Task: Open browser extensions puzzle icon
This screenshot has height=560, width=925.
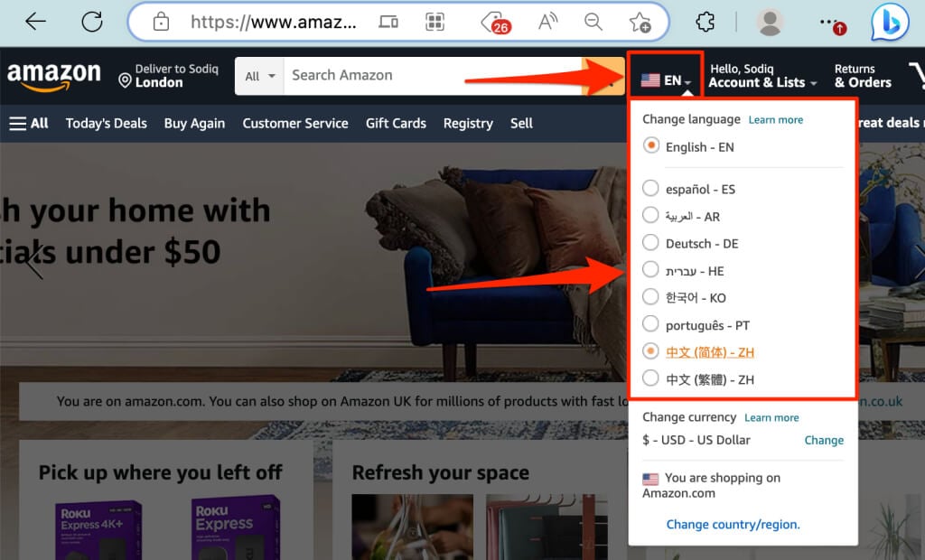Action: [705, 23]
